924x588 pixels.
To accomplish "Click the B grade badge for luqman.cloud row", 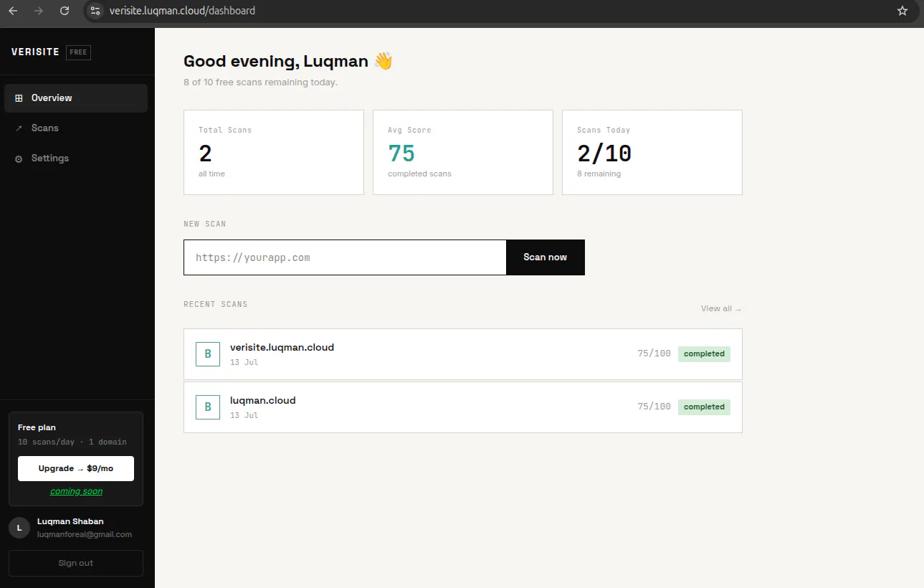I will tap(208, 407).
